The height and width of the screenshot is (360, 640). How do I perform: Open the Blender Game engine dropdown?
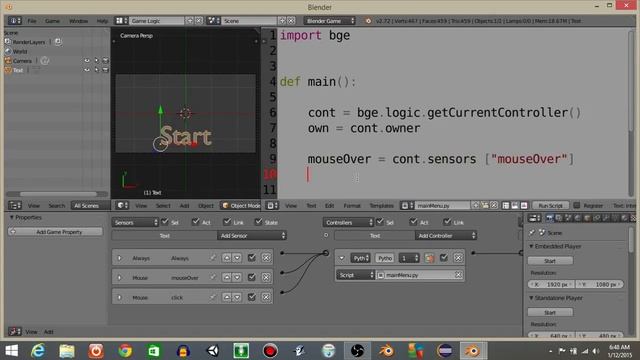coord(329,20)
